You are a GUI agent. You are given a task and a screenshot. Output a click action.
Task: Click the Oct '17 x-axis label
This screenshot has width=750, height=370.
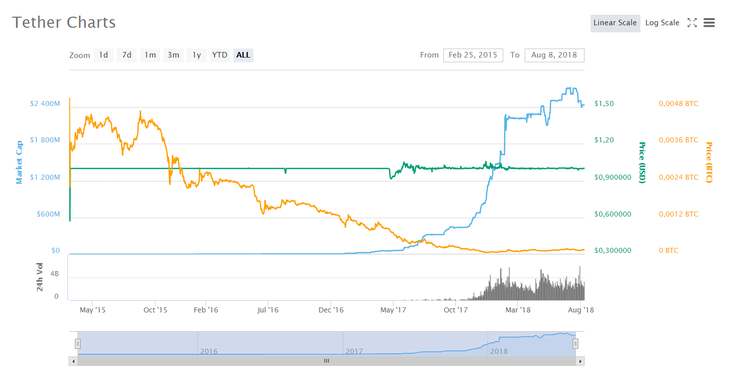pos(456,310)
